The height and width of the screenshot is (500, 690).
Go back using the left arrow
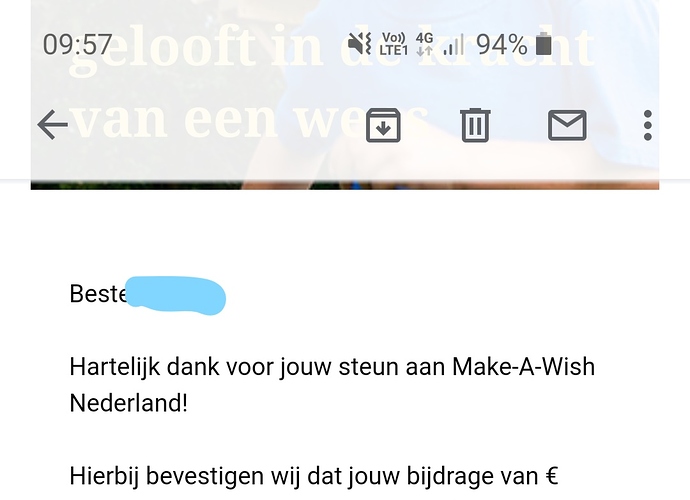[53, 125]
